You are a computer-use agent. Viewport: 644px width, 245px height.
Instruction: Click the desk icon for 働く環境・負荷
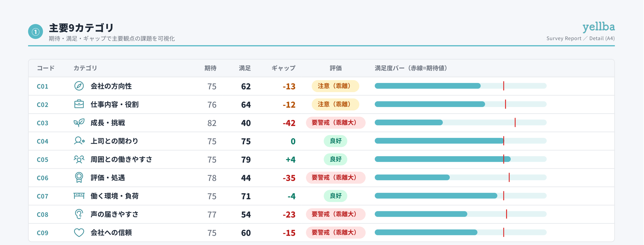[79, 196]
